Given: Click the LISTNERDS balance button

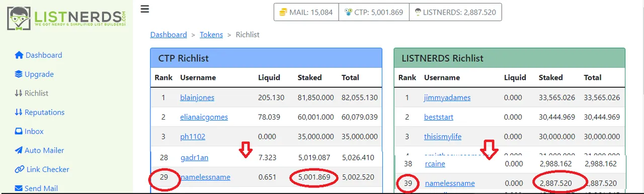Looking at the screenshot, I should coord(455,12).
